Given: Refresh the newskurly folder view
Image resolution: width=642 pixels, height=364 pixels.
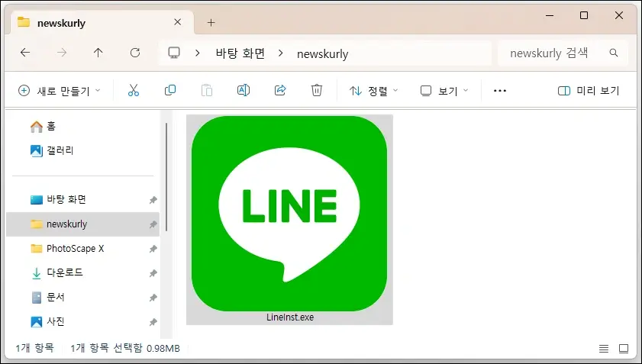Looking at the screenshot, I should tap(135, 53).
